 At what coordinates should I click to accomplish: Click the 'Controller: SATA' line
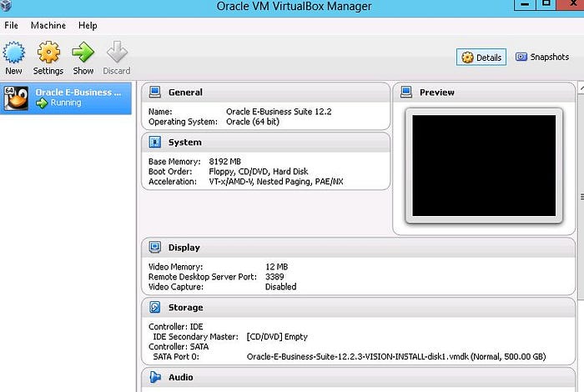[179, 347]
